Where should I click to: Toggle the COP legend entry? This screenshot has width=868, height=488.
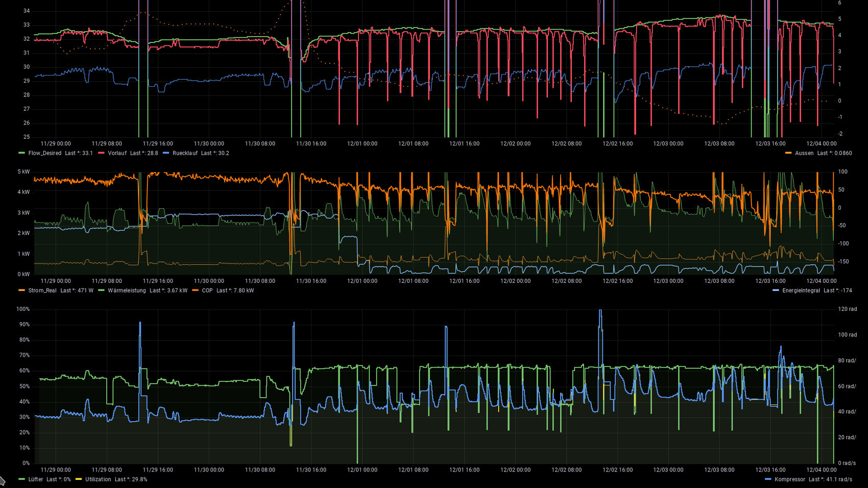(x=207, y=290)
